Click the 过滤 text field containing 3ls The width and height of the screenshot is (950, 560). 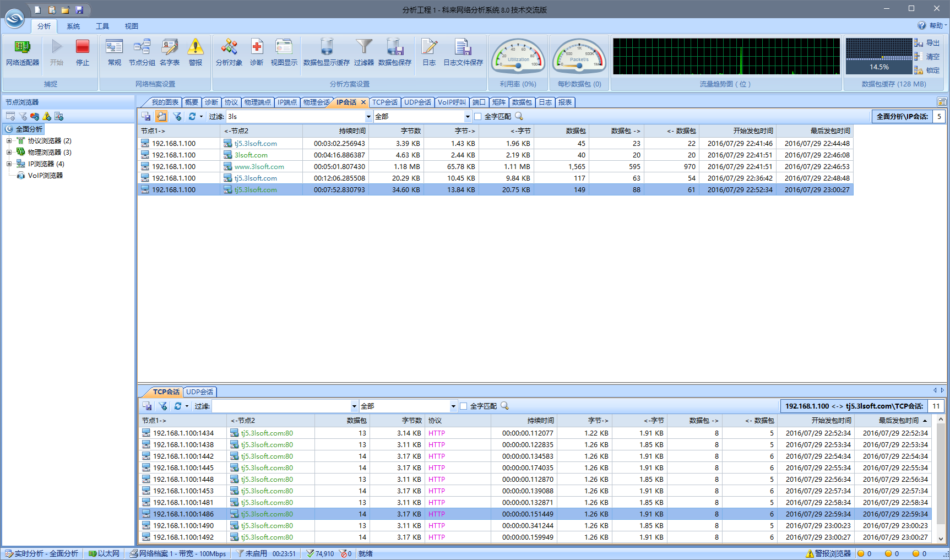pyautogui.click(x=296, y=117)
